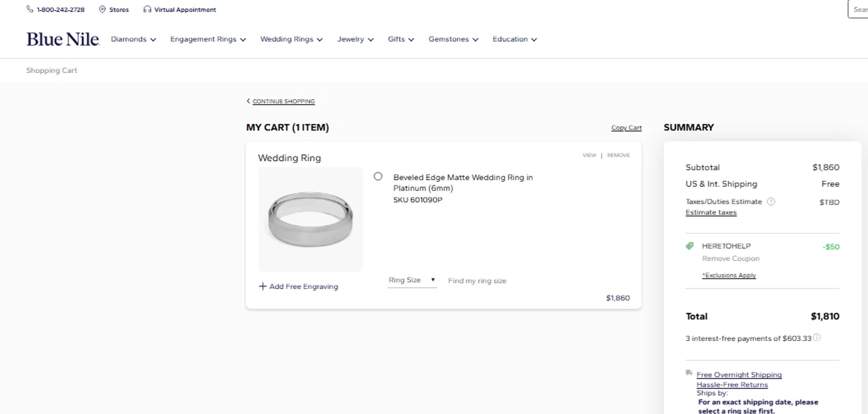Expand the Jewelry menu

[356, 39]
